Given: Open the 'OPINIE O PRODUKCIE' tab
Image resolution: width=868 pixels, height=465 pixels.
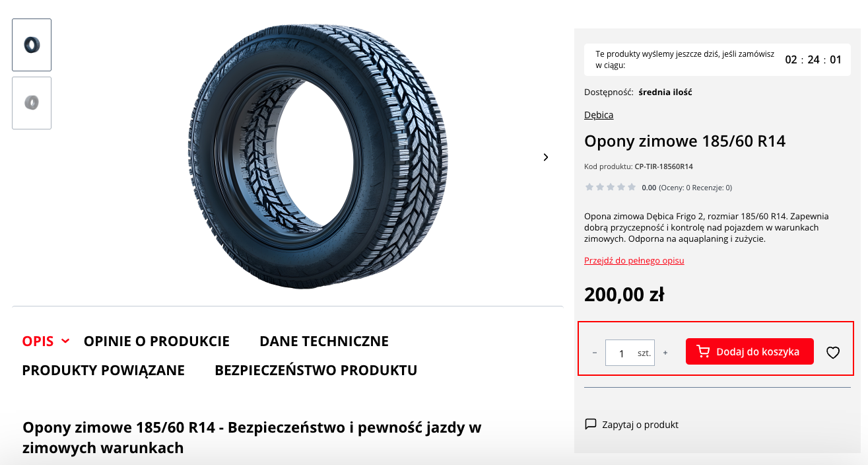Looking at the screenshot, I should [x=156, y=341].
